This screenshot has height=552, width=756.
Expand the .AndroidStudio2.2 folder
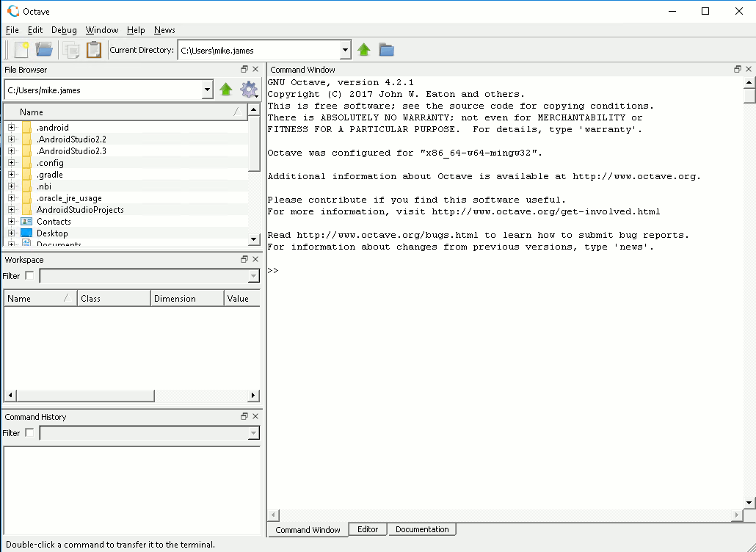12,139
